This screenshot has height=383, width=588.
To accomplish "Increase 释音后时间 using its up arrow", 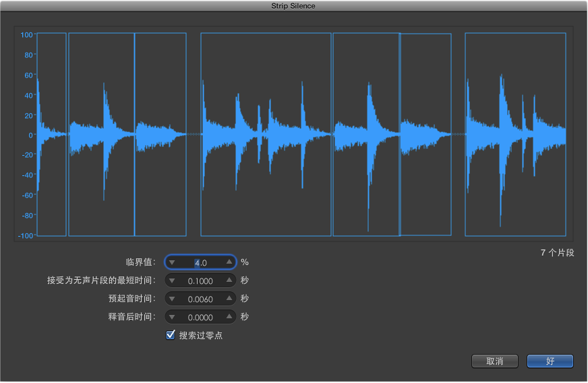I will [x=229, y=317].
